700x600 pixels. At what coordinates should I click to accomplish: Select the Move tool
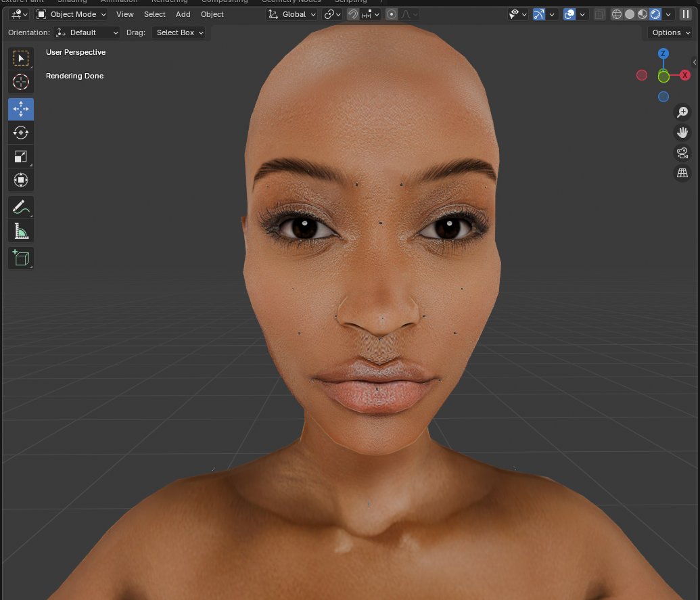click(x=21, y=109)
